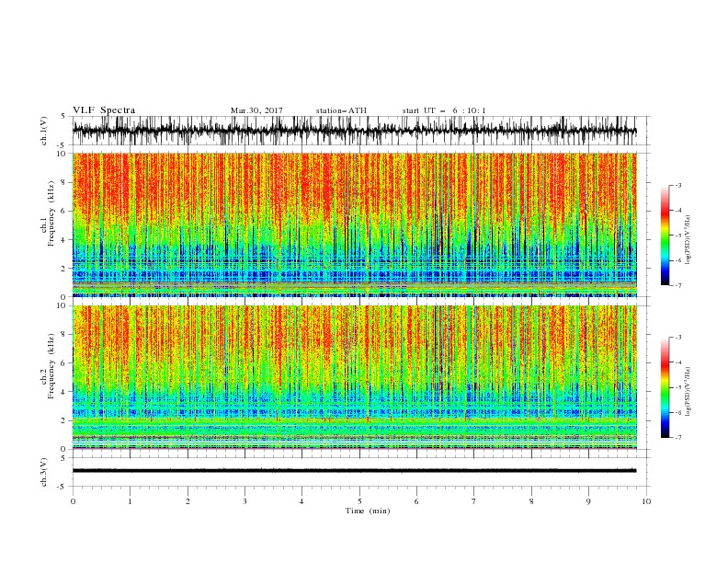Click the ch.1 spectrogram color scale bar
Viewport: 728px width, 563px height.
(x=665, y=236)
